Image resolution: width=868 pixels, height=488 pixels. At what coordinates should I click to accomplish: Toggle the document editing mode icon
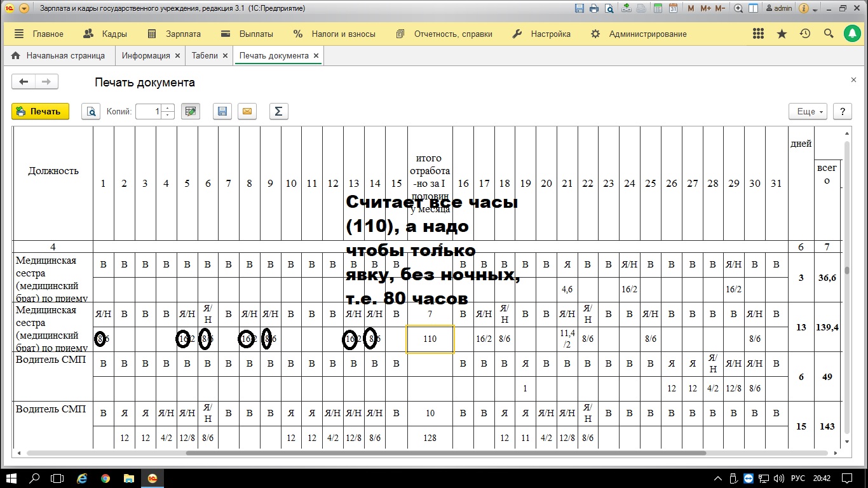(x=190, y=111)
